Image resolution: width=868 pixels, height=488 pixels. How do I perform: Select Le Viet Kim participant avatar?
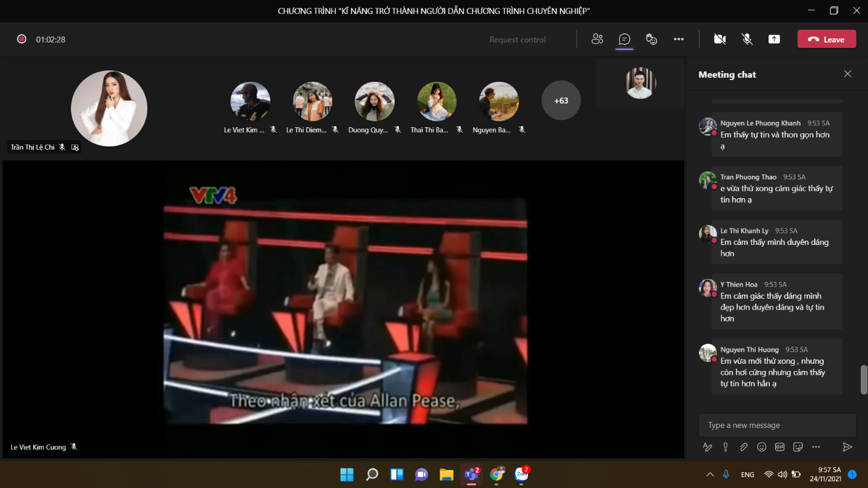coord(250,101)
